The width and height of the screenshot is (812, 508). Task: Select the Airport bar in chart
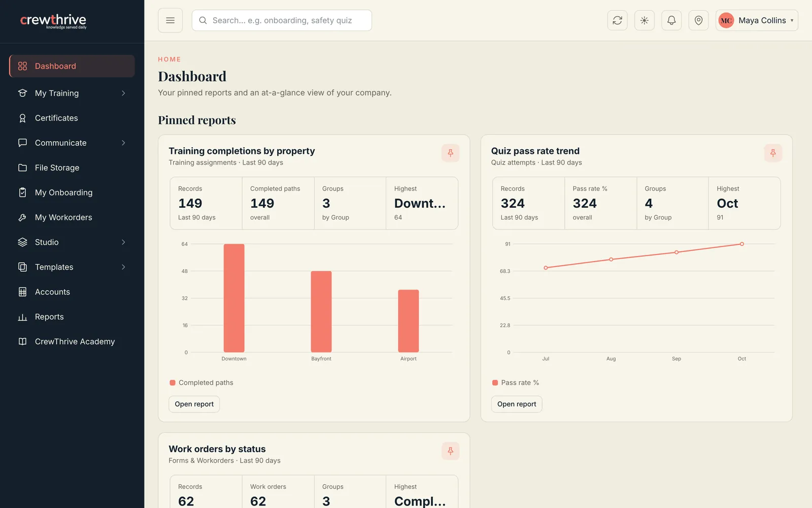coord(409,321)
